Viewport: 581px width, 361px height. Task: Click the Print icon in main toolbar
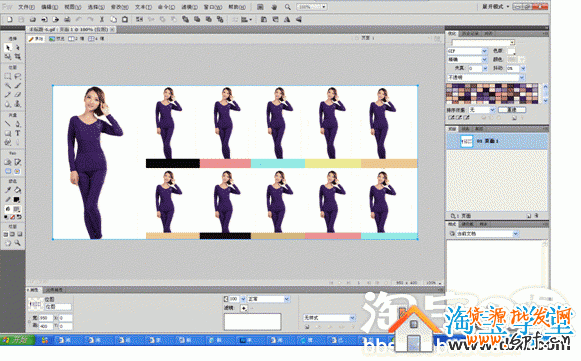67,19
